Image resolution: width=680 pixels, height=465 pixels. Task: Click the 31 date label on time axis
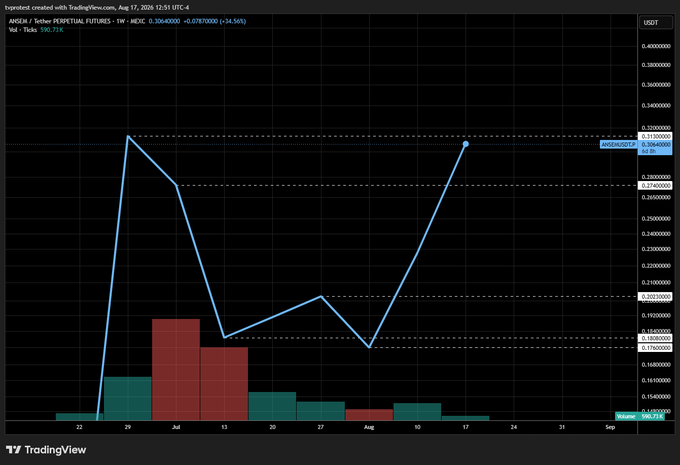click(562, 427)
